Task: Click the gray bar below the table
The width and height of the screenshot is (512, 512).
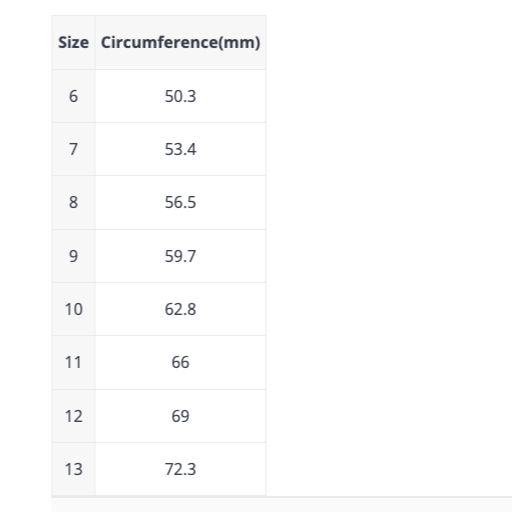Action: [x=282, y=504]
